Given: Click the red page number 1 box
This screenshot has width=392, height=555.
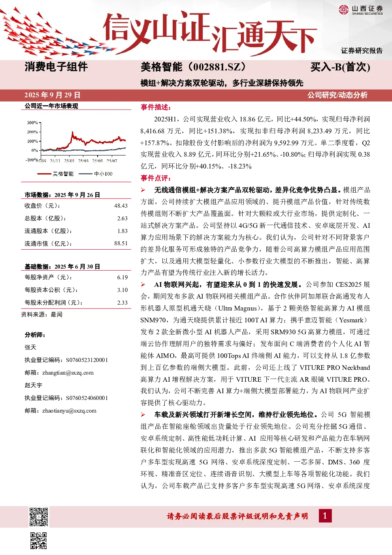Looking at the screenshot, I should (x=325, y=515).
